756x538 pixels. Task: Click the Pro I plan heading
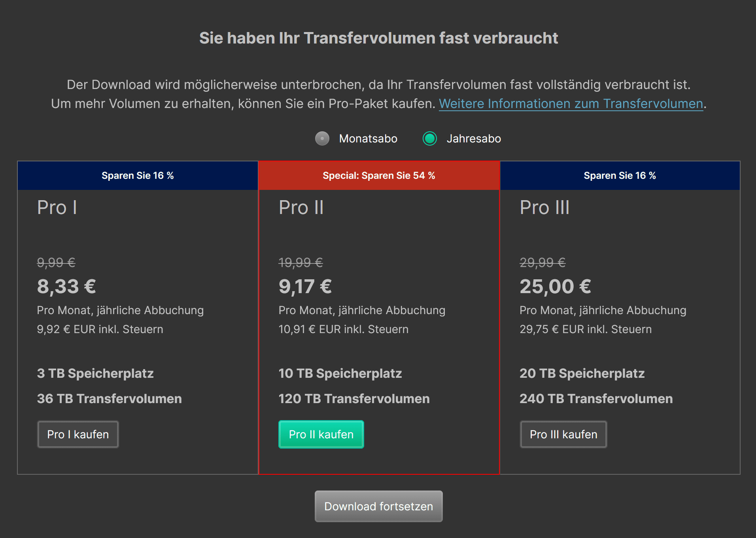[57, 208]
